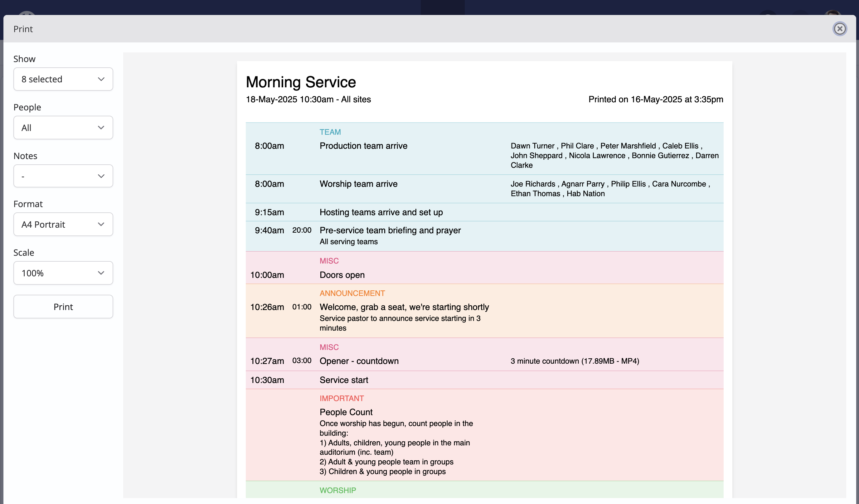Click 'All serving teams' note
This screenshot has height=504, width=859.
[x=348, y=242]
